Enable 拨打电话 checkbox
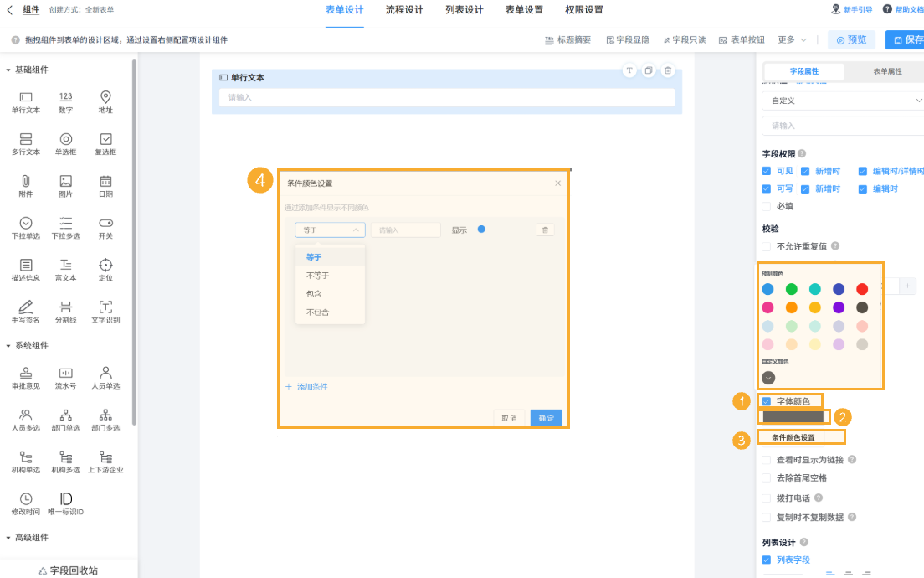 coord(766,498)
